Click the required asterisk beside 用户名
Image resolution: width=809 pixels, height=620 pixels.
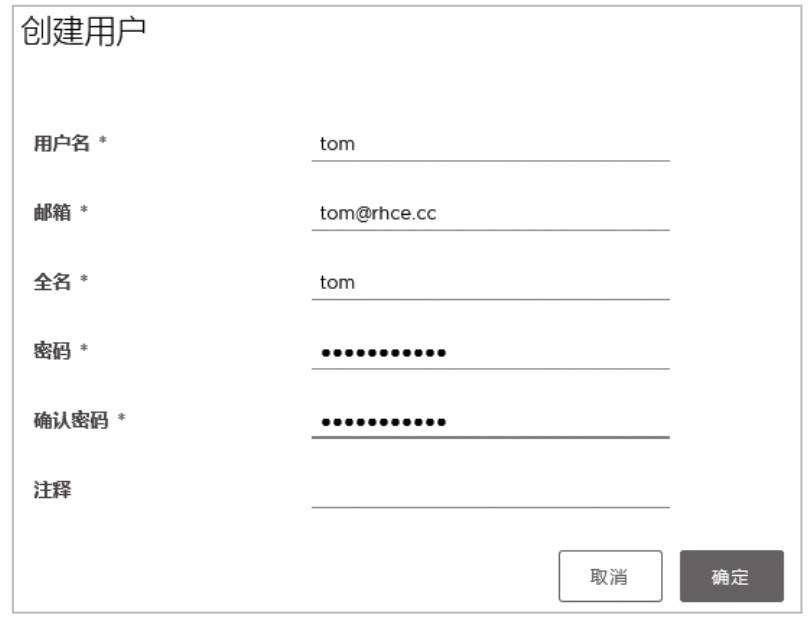(x=103, y=140)
